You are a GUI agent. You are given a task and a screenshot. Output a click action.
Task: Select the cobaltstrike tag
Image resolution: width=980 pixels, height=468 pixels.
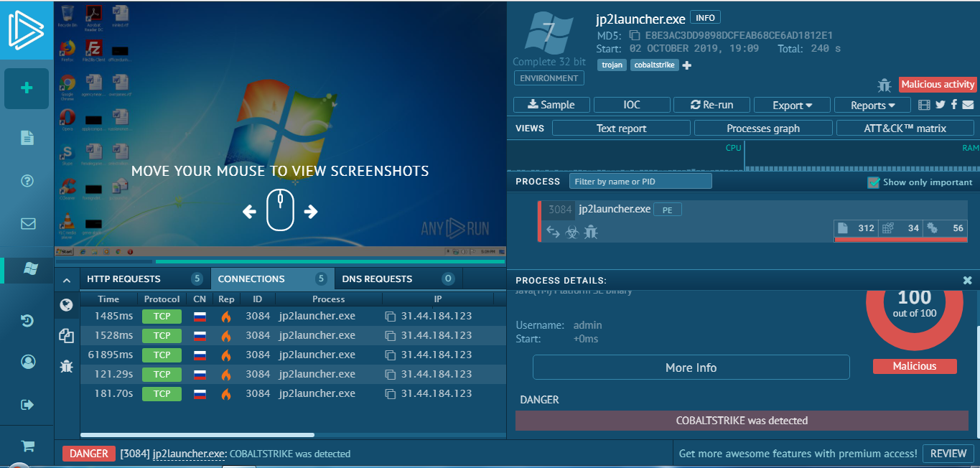pyautogui.click(x=654, y=65)
